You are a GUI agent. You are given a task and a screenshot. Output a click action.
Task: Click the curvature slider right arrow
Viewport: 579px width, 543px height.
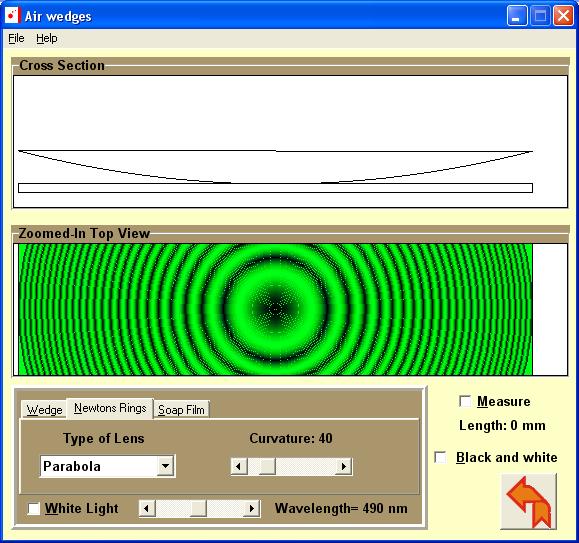(x=343, y=467)
